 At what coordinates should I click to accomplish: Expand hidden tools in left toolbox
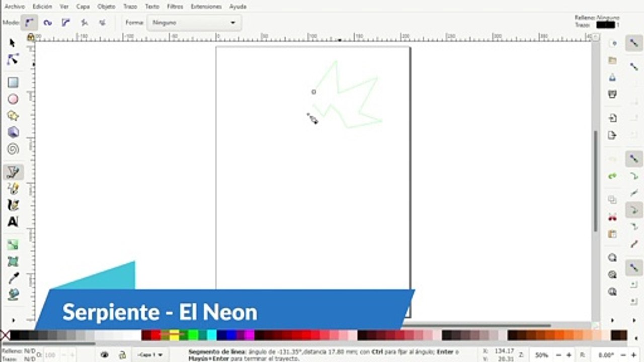[x=13, y=320]
